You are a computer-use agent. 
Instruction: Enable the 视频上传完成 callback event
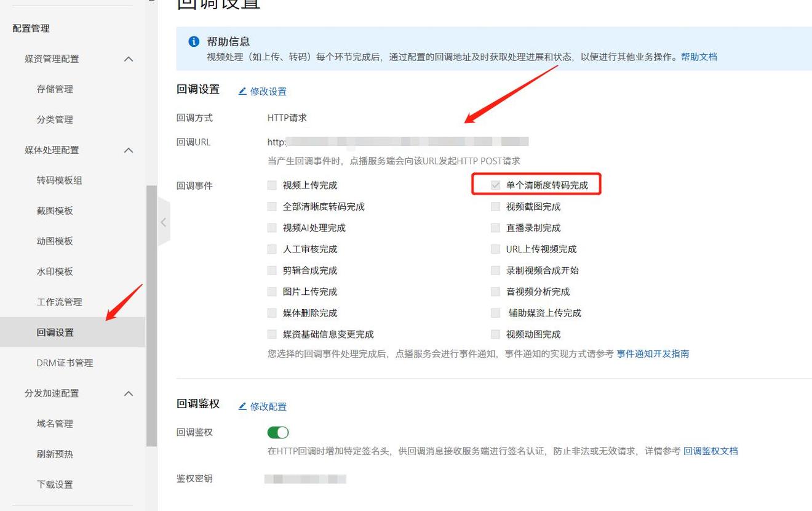[x=271, y=184]
